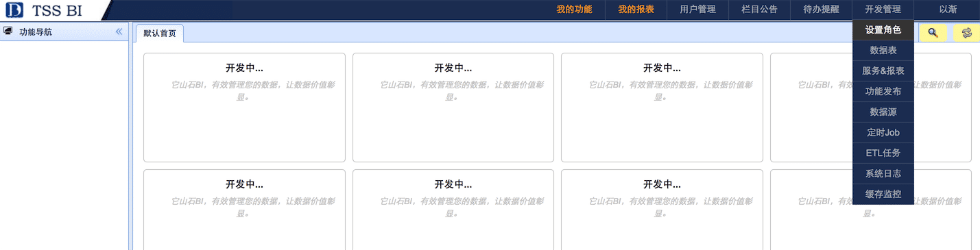Image resolution: width=980 pixels, height=250 pixels.
Task: Collapse the 功能导航 sidebar with double chevron
Action: point(119,32)
